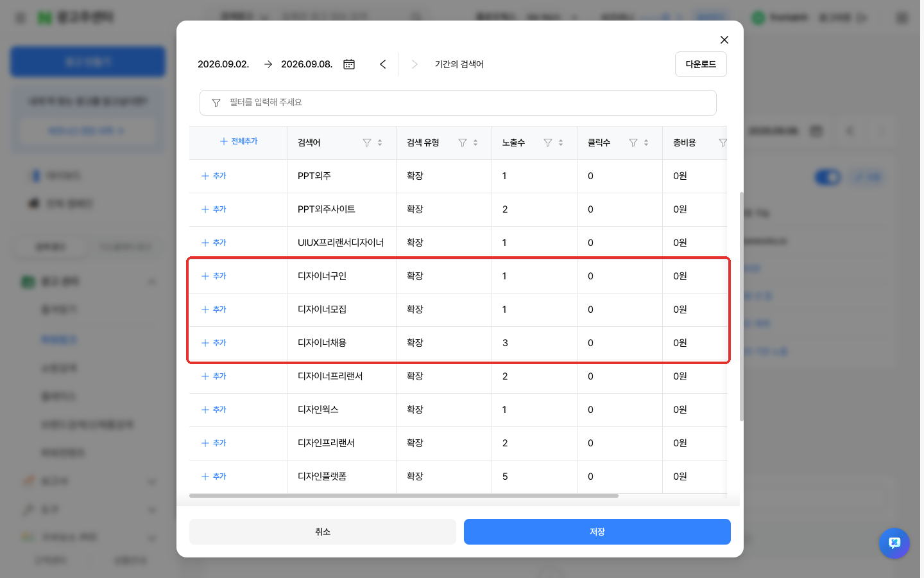Click the vertical scrollbar of the dialog

click(x=742, y=306)
